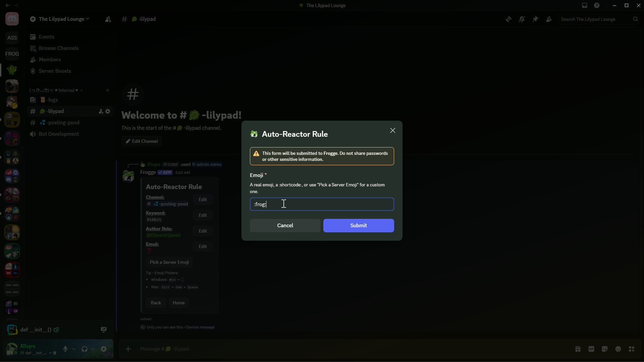Click the Back button in Frogge message
The image size is (644, 362).
click(x=156, y=303)
